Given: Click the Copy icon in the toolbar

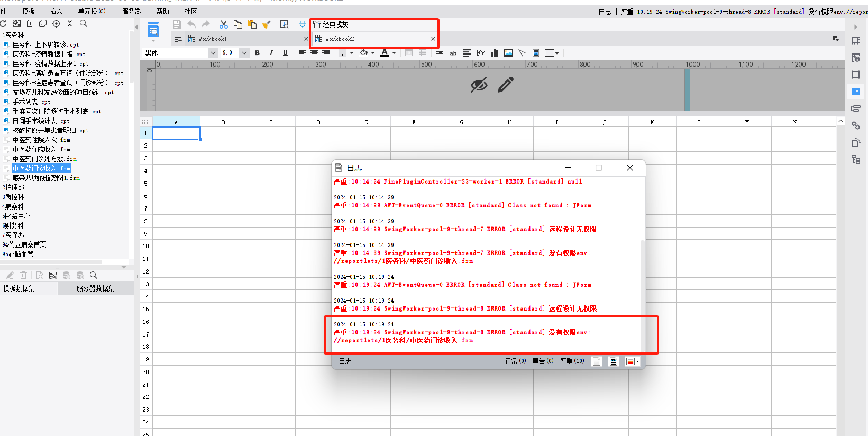Looking at the screenshot, I should (x=238, y=24).
